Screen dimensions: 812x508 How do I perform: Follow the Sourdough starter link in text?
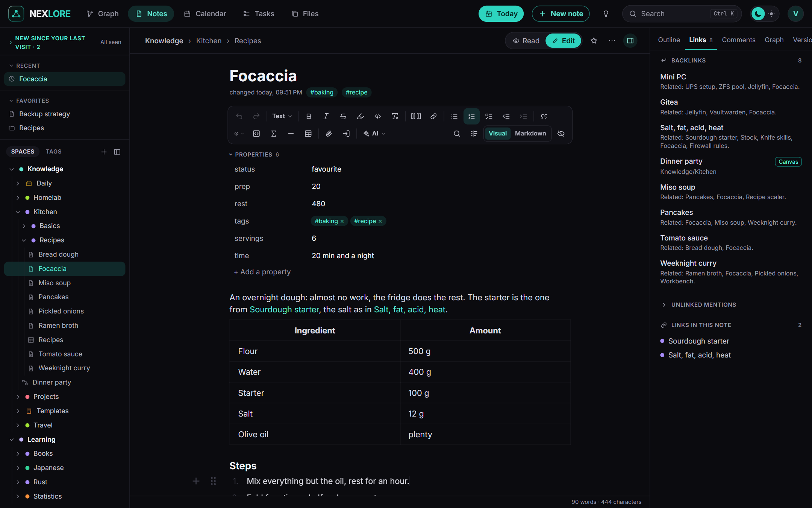284,310
